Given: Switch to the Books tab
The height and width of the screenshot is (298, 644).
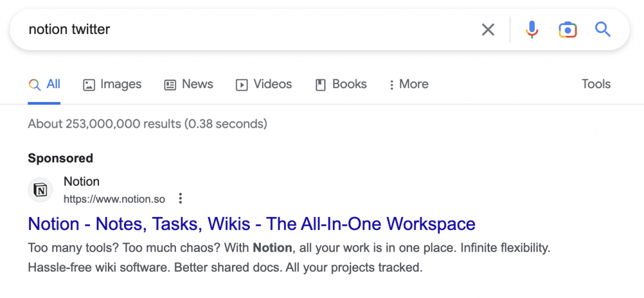Looking at the screenshot, I should [x=341, y=85].
